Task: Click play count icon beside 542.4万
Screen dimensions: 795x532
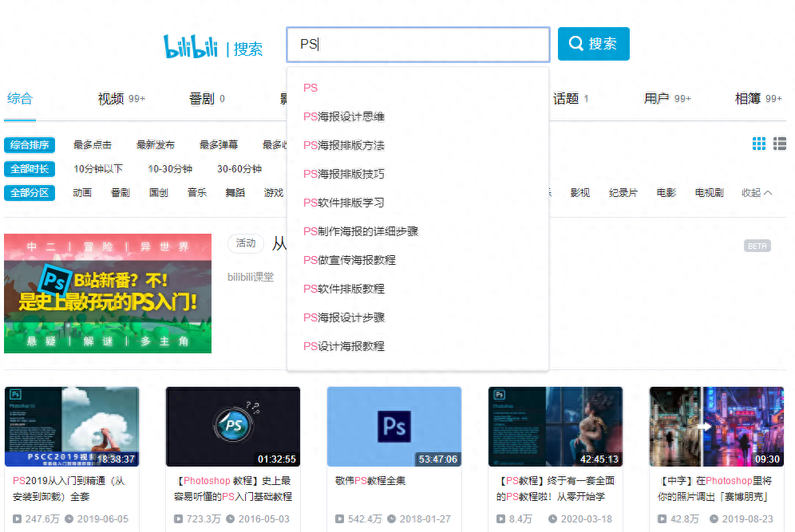Action: tap(340, 518)
